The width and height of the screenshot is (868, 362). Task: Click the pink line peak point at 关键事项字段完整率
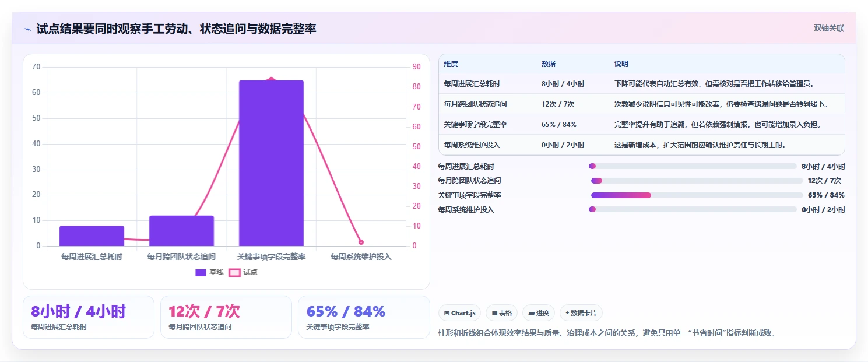tap(271, 79)
